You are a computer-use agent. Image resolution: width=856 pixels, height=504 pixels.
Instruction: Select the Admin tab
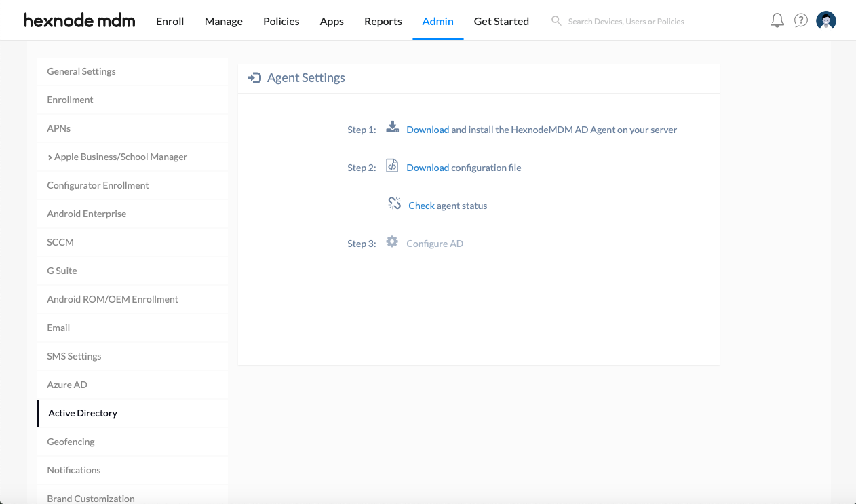pos(438,21)
